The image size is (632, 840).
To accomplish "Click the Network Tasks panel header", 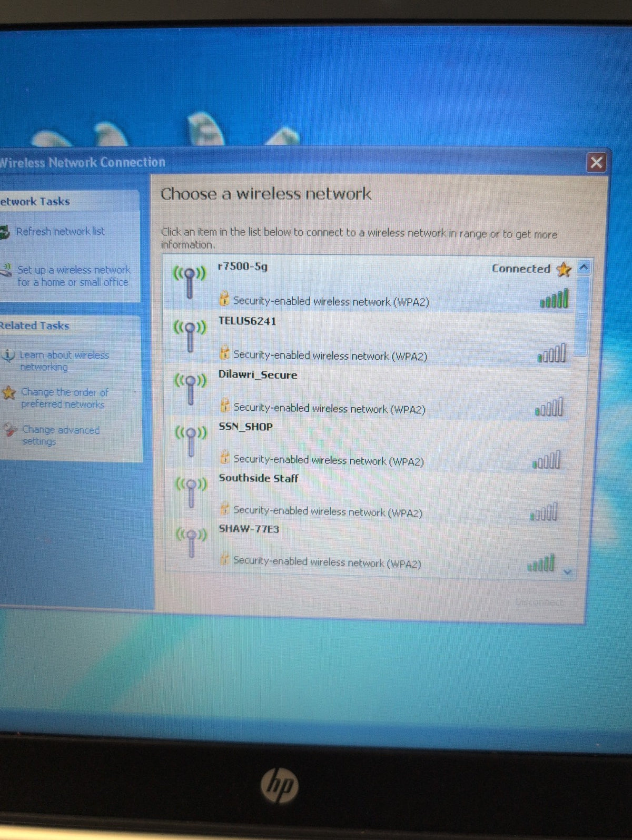I will point(70,201).
